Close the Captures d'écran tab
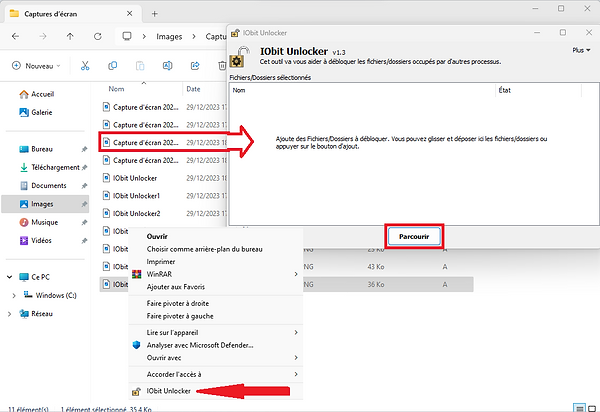600x412 pixels. click(x=129, y=13)
